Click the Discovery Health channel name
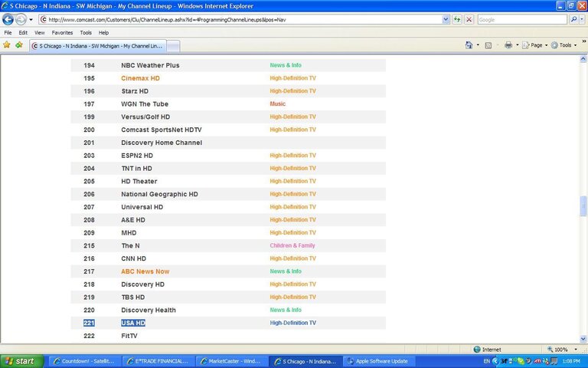588x368 pixels. pyautogui.click(x=148, y=310)
